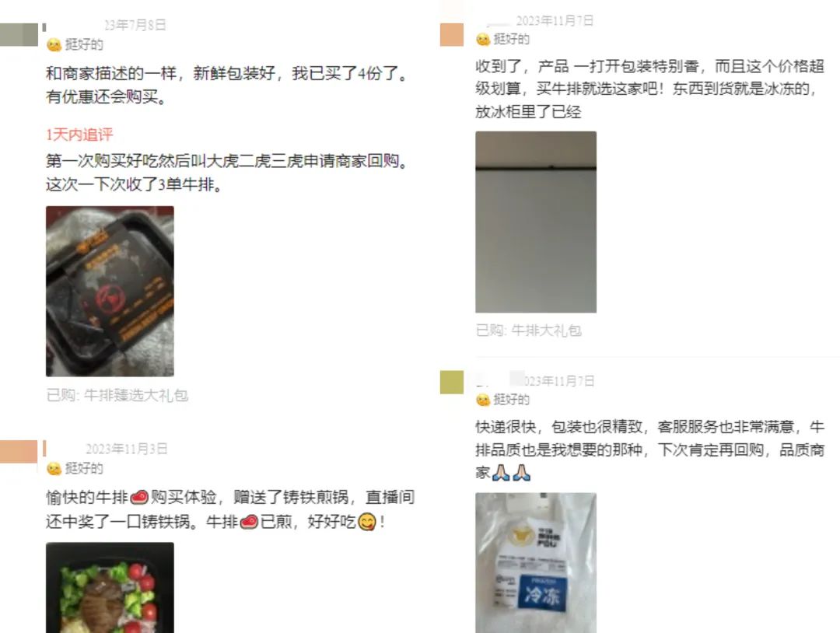840x633 pixels.
Task: Click the 2023年11月3日 review date
Action: coord(127,449)
